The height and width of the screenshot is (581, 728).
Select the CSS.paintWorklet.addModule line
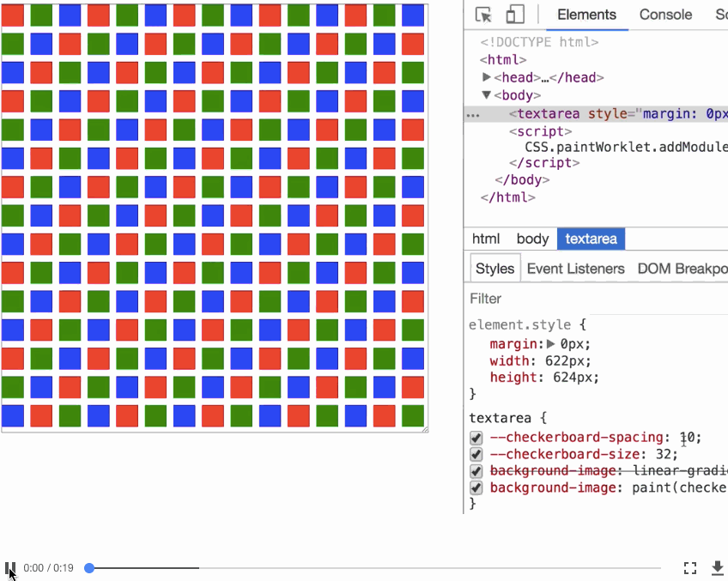point(627,147)
